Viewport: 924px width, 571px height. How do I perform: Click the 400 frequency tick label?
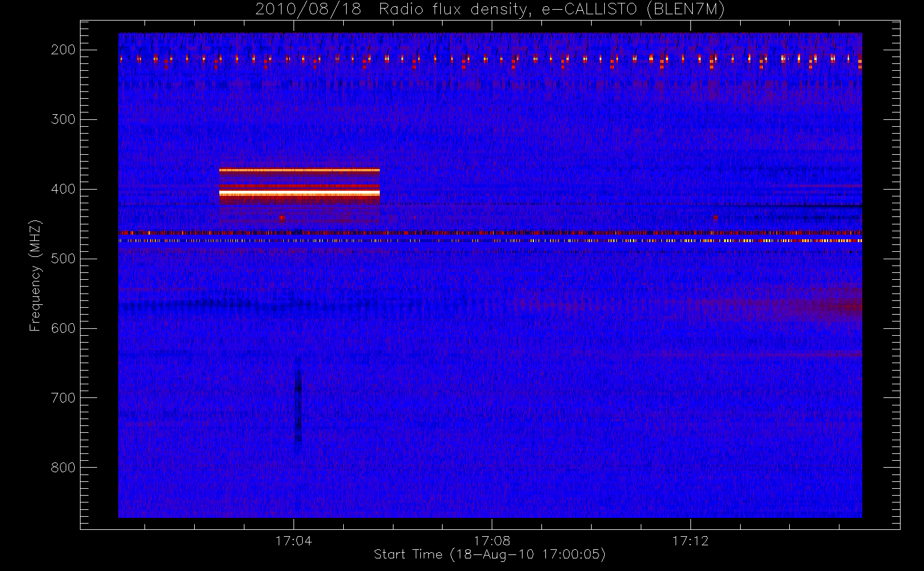click(x=63, y=189)
